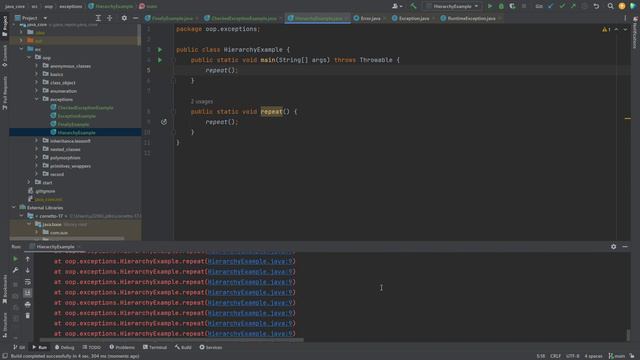Click the Project tree vertical scrollbar

coord(139,35)
